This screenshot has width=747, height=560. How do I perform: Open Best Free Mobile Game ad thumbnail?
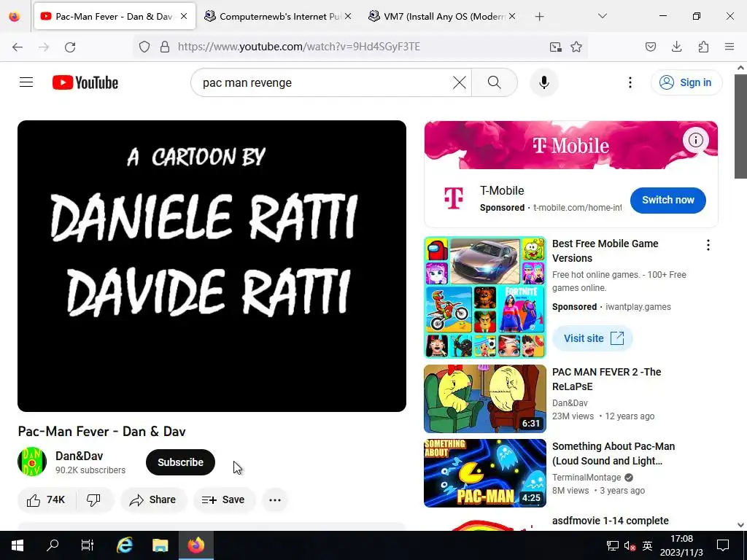[484, 297]
